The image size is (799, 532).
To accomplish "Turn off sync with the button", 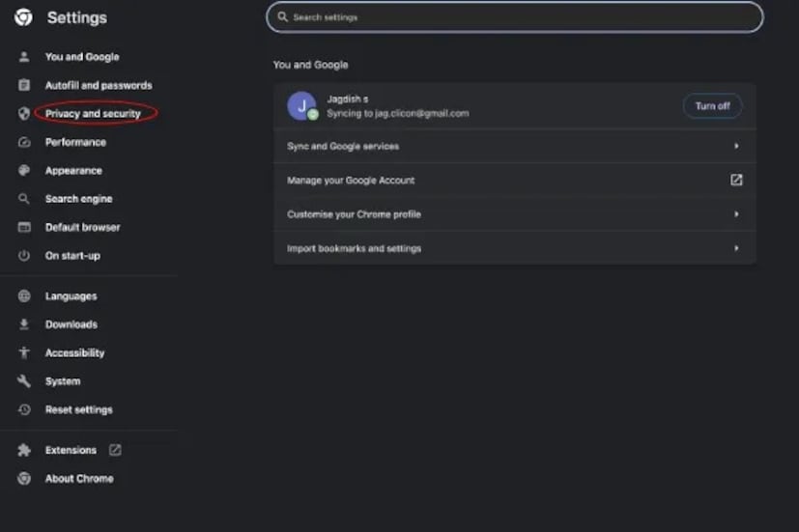I will (x=712, y=106).
